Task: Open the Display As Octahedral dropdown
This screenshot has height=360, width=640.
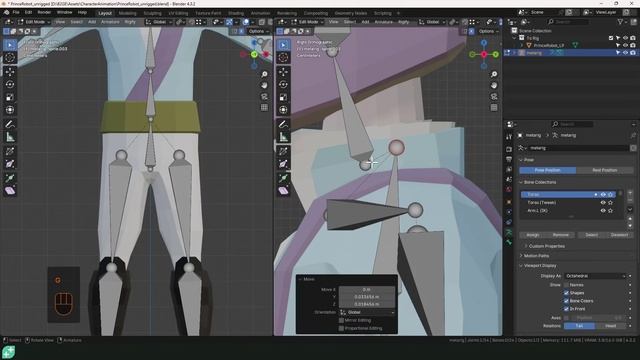Action: coord(595,276)
